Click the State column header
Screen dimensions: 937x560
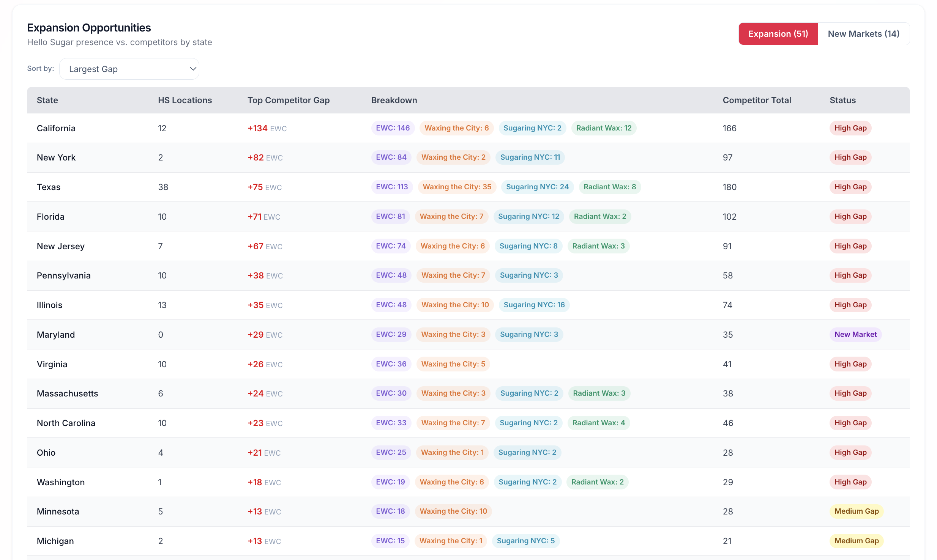pyautogui.click(x=47, y=100)
